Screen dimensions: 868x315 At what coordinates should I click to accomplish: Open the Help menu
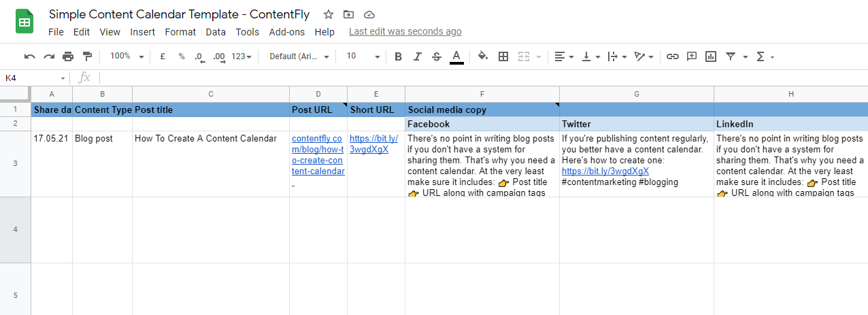tap(324, 32)
